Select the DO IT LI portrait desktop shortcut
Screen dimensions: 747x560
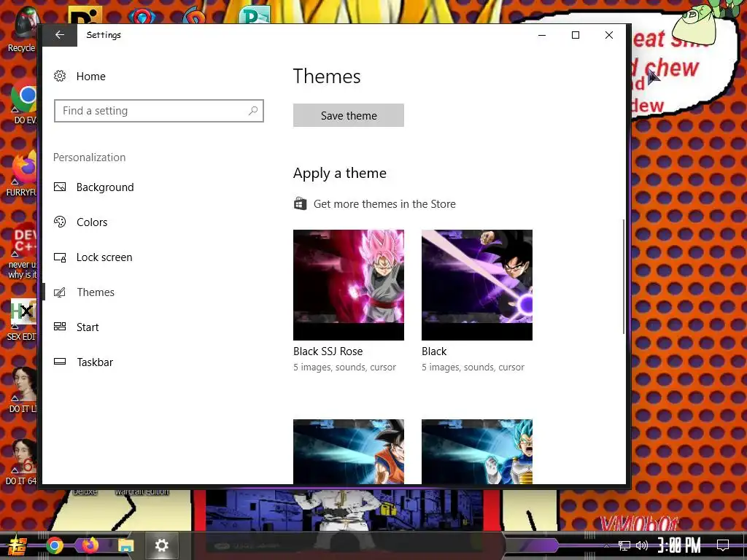click(x=23, y=390)
